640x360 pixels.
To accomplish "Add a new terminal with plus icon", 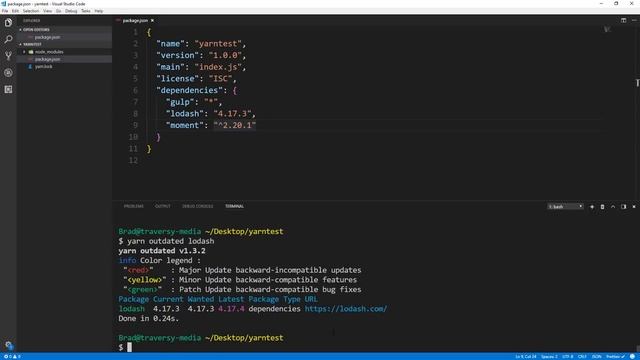I will tap(592, 207).
